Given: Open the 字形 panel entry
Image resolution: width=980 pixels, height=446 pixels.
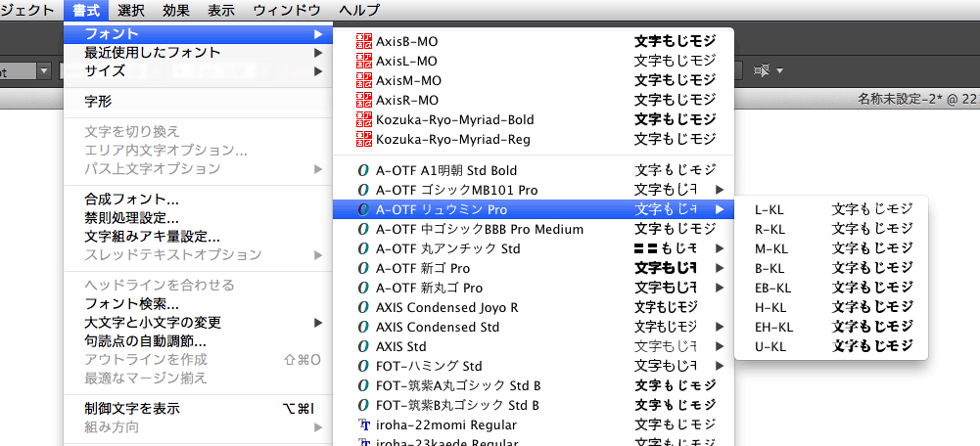Looking at the screenshot, I should click(x=198, y=101).
